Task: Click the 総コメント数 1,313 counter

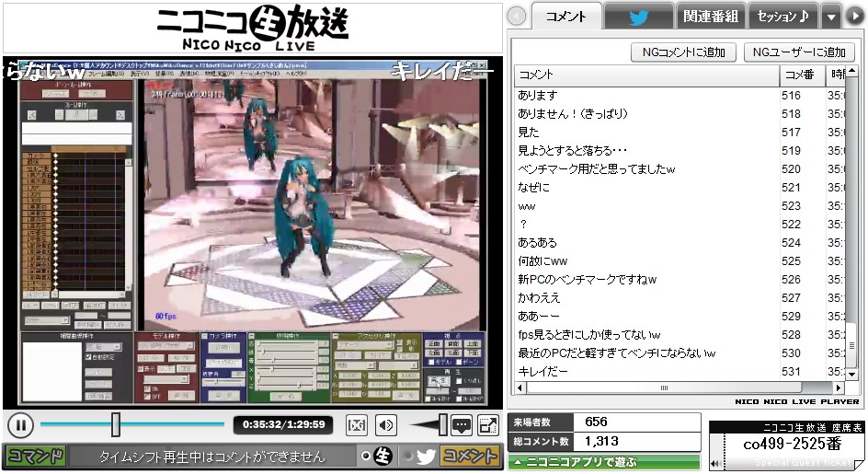Action: pyautogui.click(x=604, y=441)
